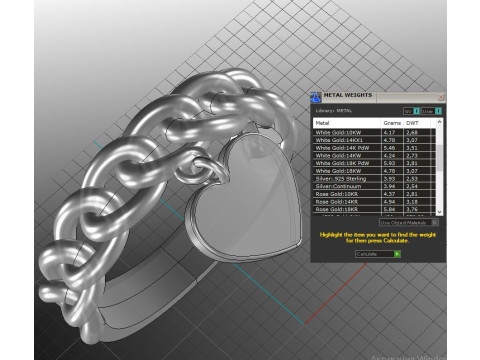
Task: Select the Silver:Continuum row
Action: tap(374, 186)
